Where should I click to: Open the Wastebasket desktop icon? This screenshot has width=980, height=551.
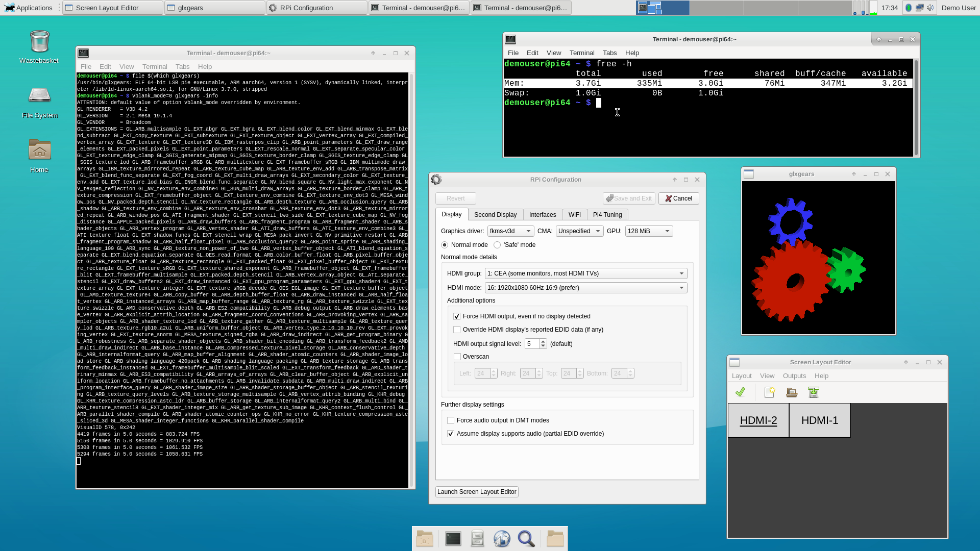[39, 42]
